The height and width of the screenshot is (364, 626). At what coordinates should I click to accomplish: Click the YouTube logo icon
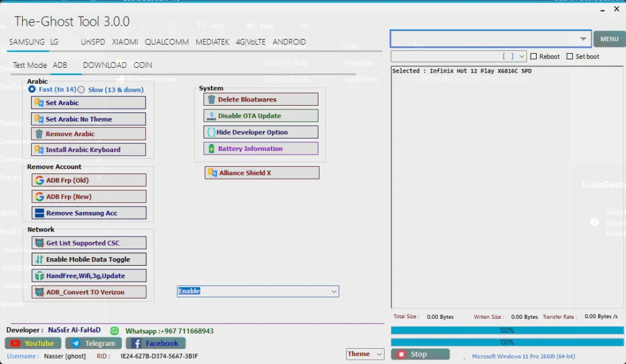[x=15, y=343]
